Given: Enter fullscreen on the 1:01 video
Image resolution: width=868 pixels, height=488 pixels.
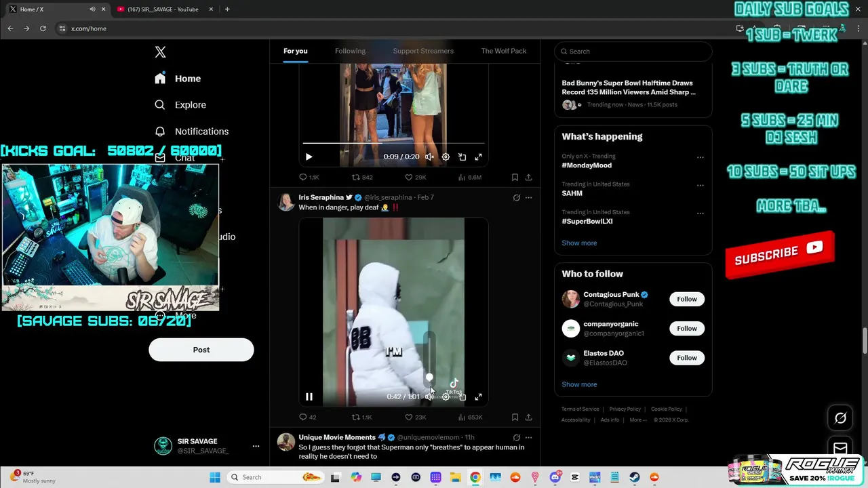Looking at the screenshot, I should (x=478, y=396).
